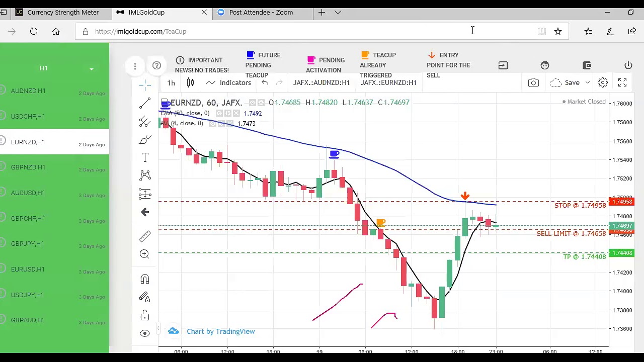644x362 pixels.
Task: Enter fullscreen chart mode
Action: click(622, 82)
